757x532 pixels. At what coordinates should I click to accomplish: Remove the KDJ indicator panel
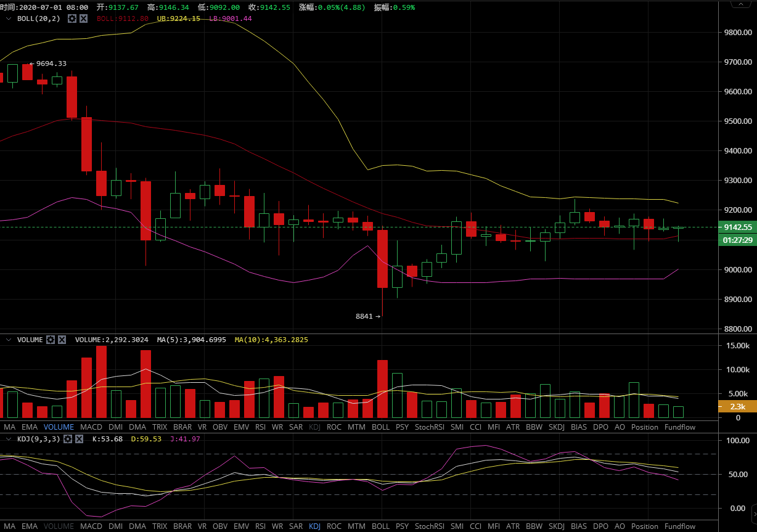pyautogui.click(x=79, y=439)
